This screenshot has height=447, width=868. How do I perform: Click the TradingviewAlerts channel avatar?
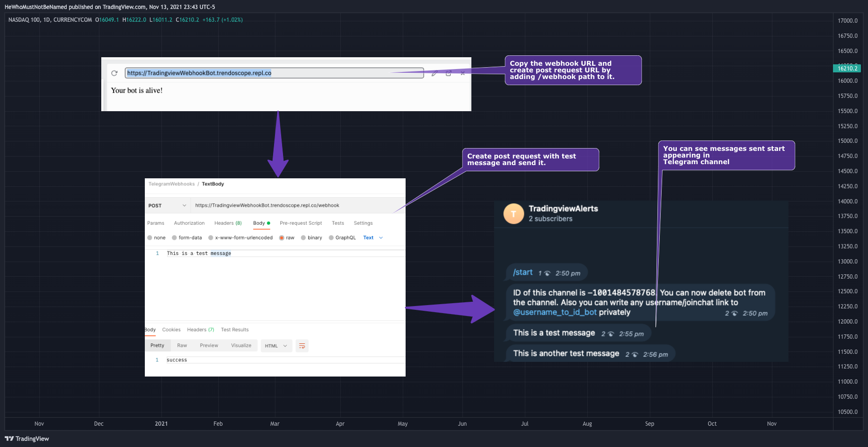pyautogui.click(x=514, y=214)
